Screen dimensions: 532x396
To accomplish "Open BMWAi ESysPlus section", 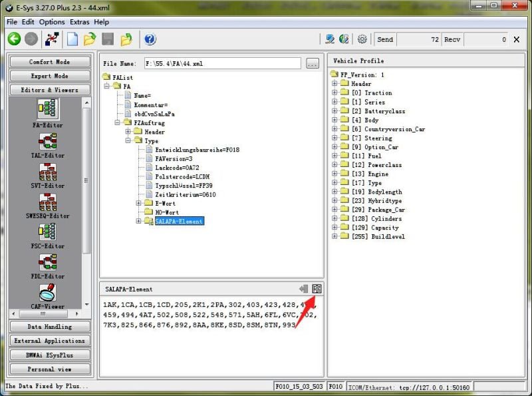I will click(x=50, y=355).
